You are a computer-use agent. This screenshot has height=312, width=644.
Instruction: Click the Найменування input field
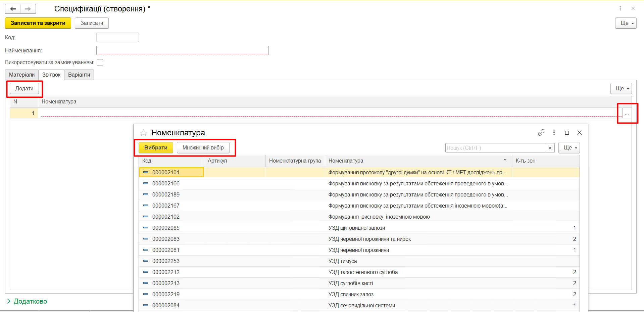click(182, 50)
